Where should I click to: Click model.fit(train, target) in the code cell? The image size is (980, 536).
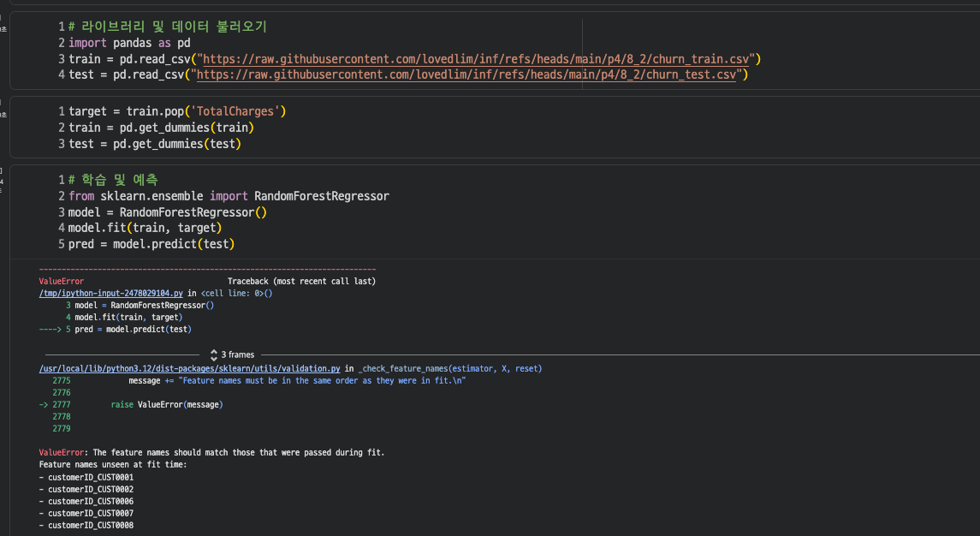tap(145, 228)
